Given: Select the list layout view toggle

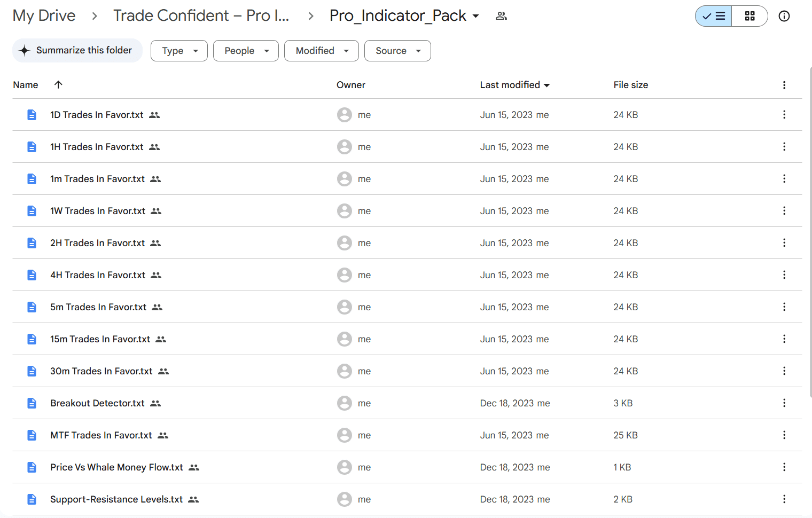Looking at the screenshot, I should pyautogui.click(x=714, y=16).
